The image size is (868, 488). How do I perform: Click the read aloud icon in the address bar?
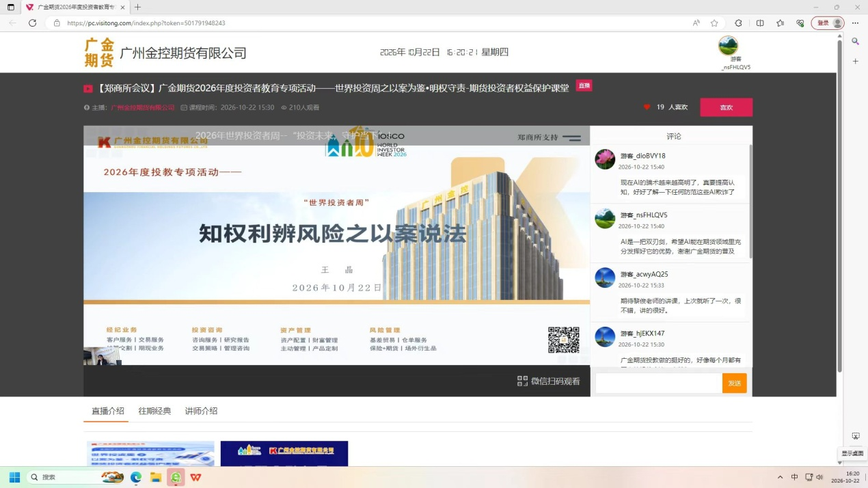click(696, 23)
